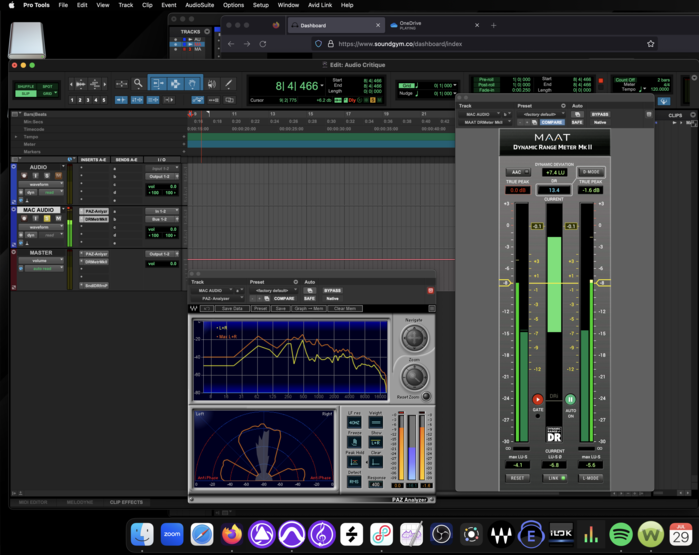Click Save Data in PAZ Analyzer
The width and height of the screenshot is (699, 555).
(x=232, y=308)
